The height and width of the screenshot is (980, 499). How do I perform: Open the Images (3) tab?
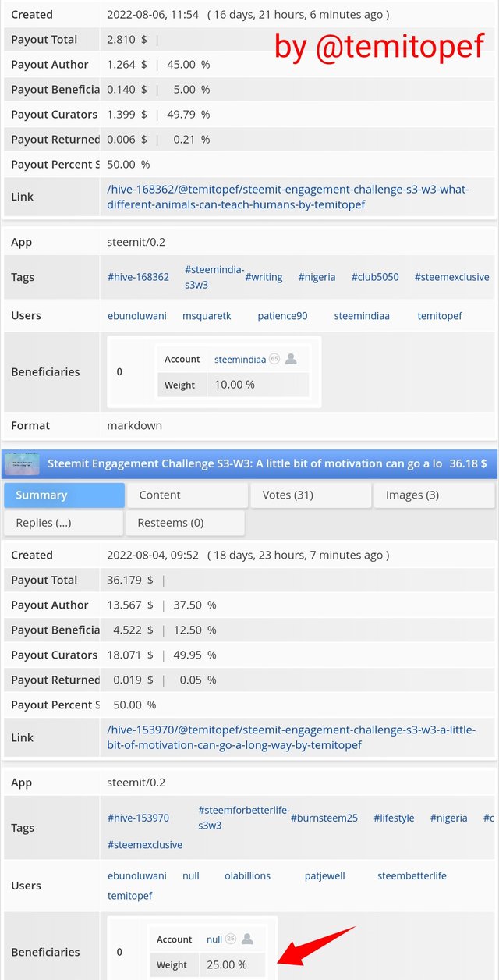[x=434, y=495]
